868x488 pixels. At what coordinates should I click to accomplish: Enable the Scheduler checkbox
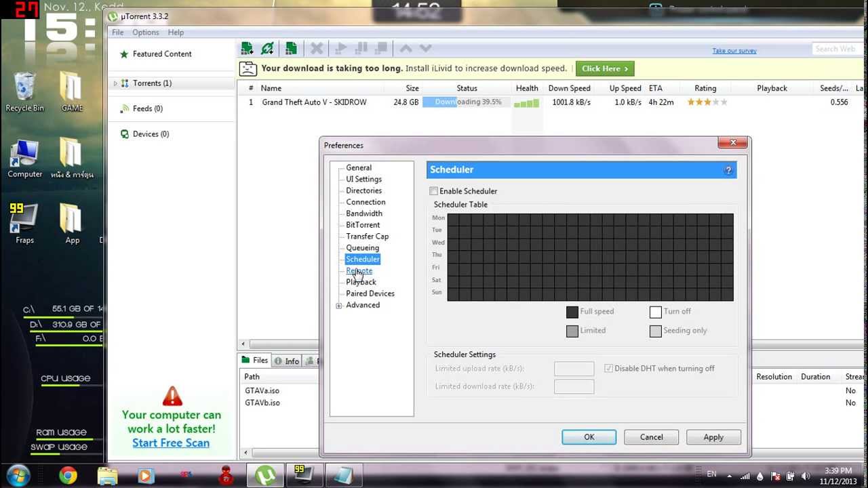434,191
